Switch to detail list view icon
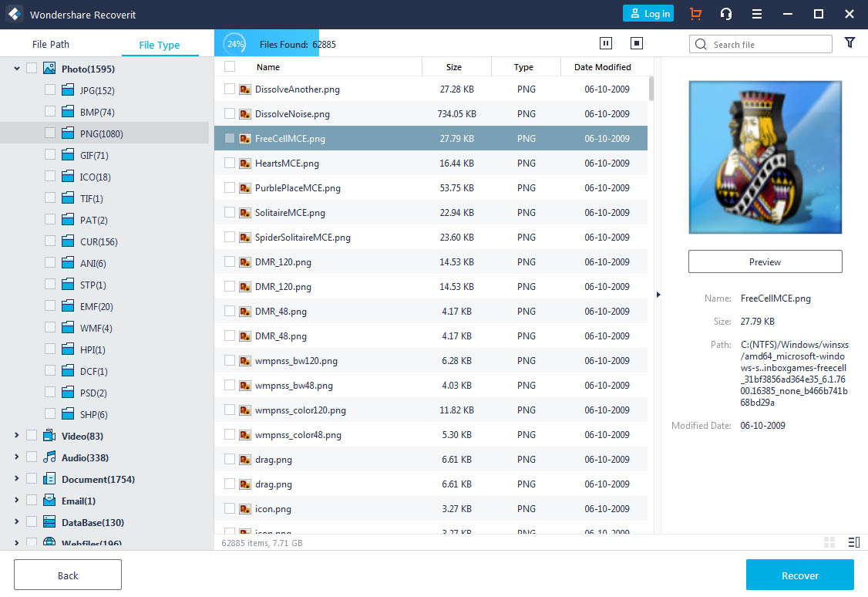 point(854,542)
